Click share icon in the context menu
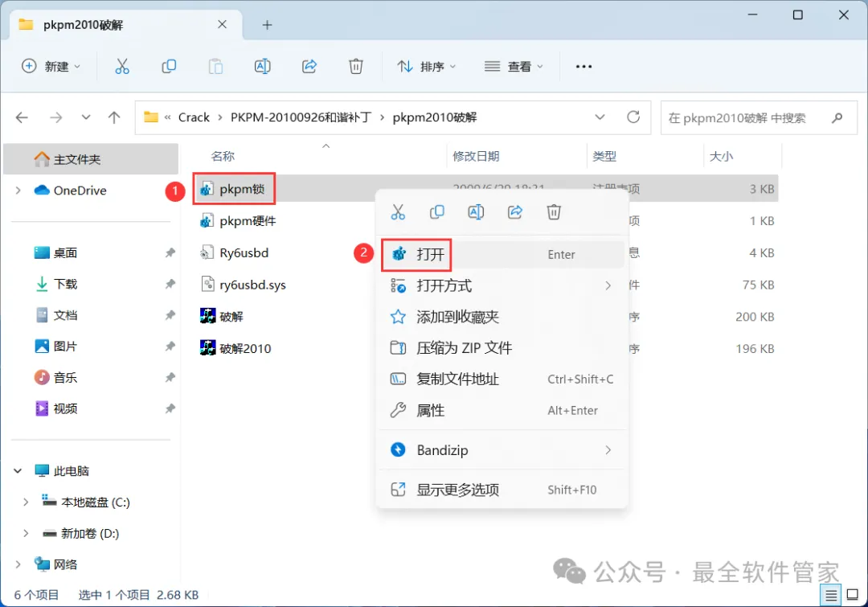This screenshot has height=607, width=868. 515,212
